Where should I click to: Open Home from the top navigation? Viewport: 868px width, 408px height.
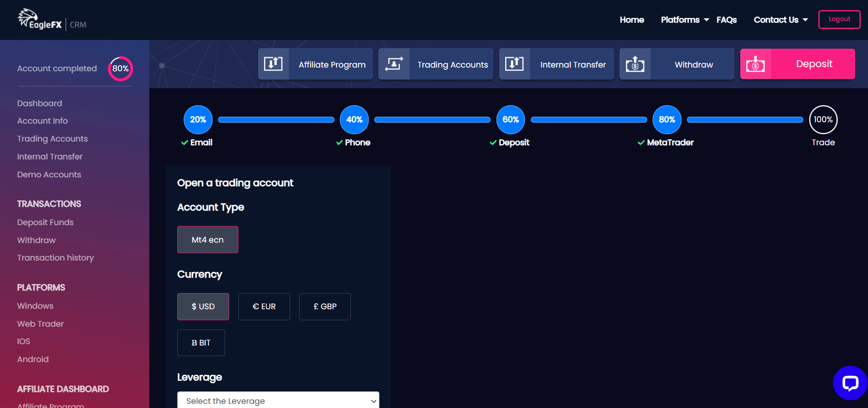tap(631, 20)
